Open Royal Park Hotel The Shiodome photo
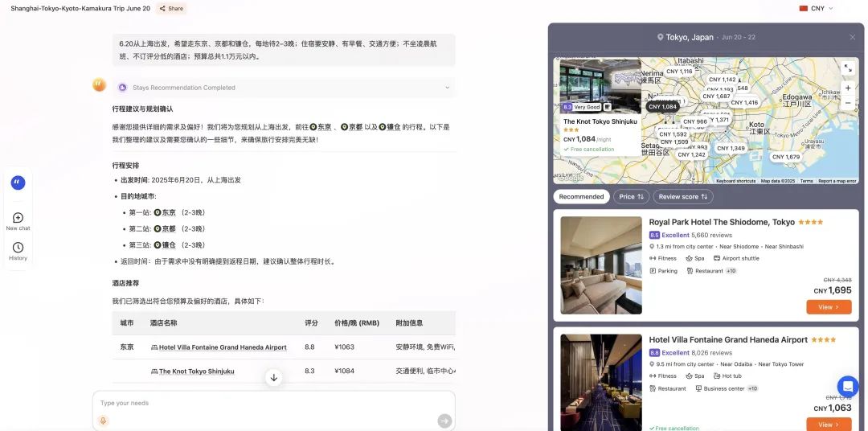 click(601, 265)
